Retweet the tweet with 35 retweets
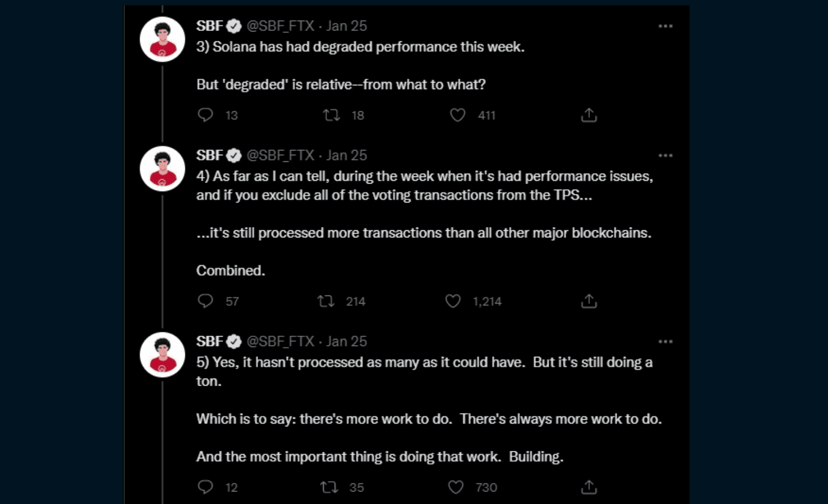The image size is (828, 504). pos(329,487)
